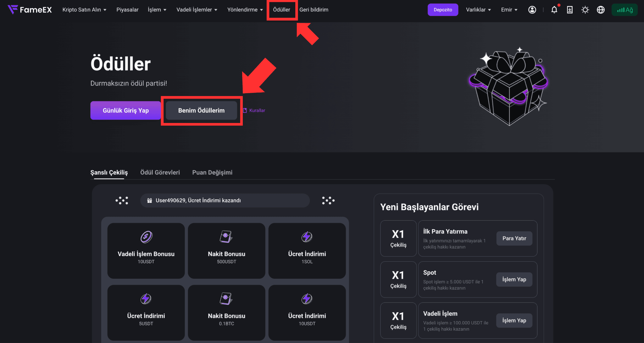The image size is (644, 343).
Task: Select Nakit Bonusu 0.1BTC prize card
Action: click(226, 313)
